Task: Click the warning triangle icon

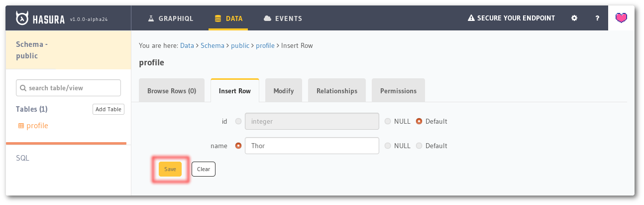Action: point(471,18)
